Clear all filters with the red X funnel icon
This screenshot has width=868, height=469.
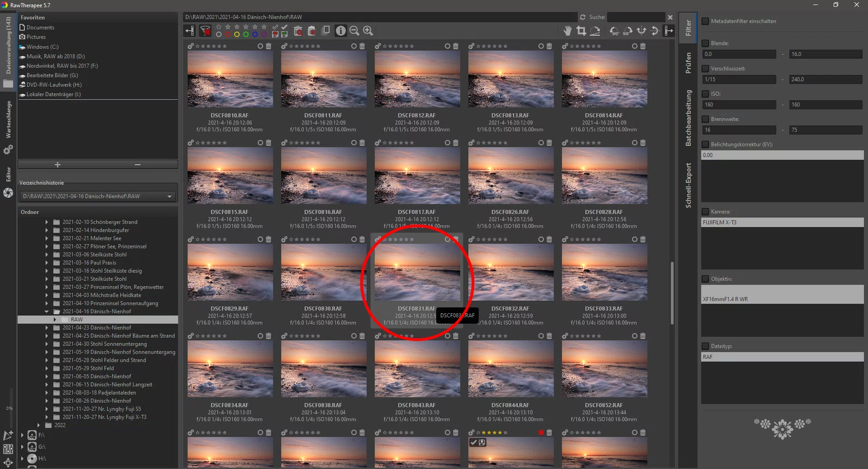205,31
